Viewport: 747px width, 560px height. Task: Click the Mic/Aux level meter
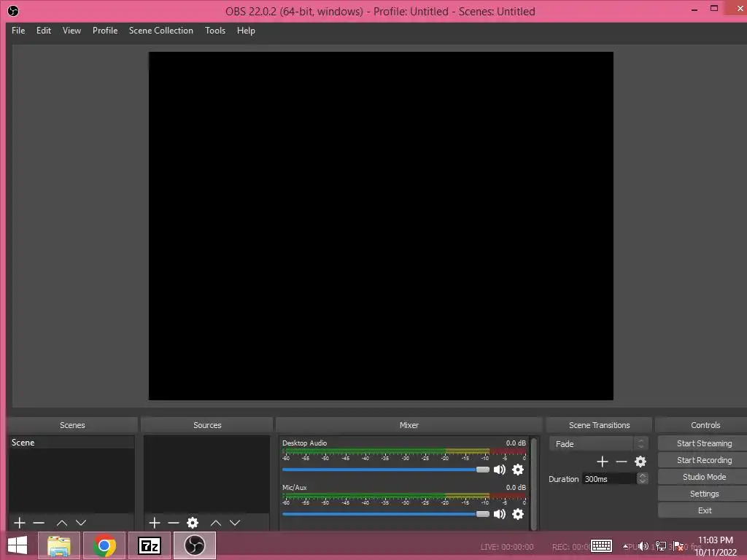[x=404, y=495]
